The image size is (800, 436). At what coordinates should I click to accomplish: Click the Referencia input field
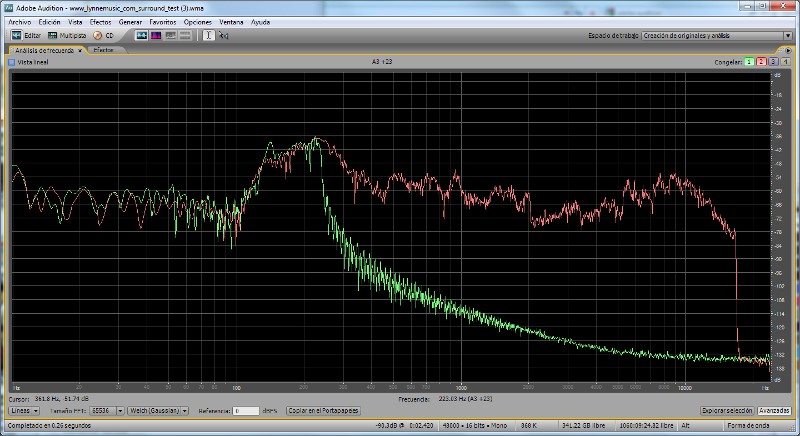245,410
